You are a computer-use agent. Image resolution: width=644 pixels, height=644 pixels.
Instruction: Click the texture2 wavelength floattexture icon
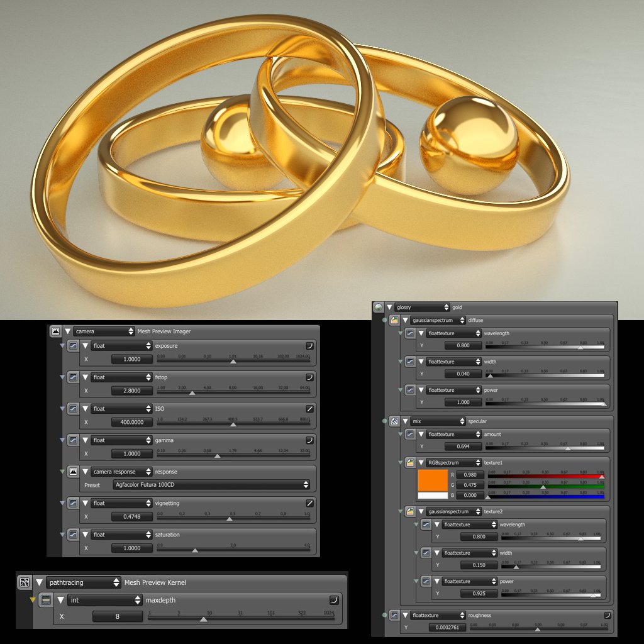tap(426, 525)
